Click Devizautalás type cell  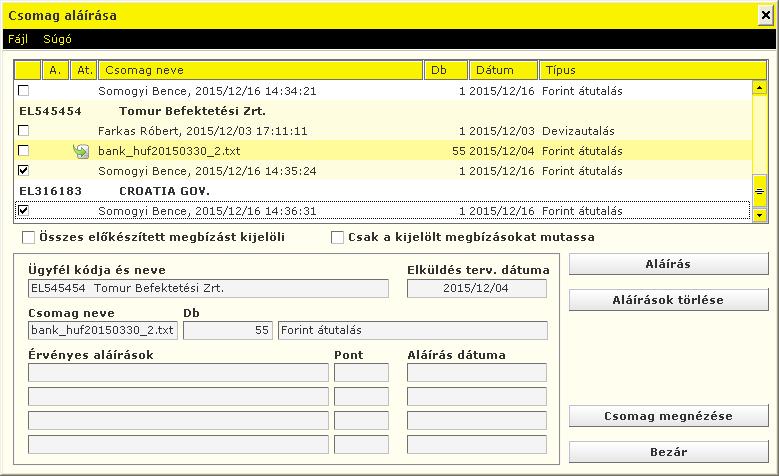578,131
